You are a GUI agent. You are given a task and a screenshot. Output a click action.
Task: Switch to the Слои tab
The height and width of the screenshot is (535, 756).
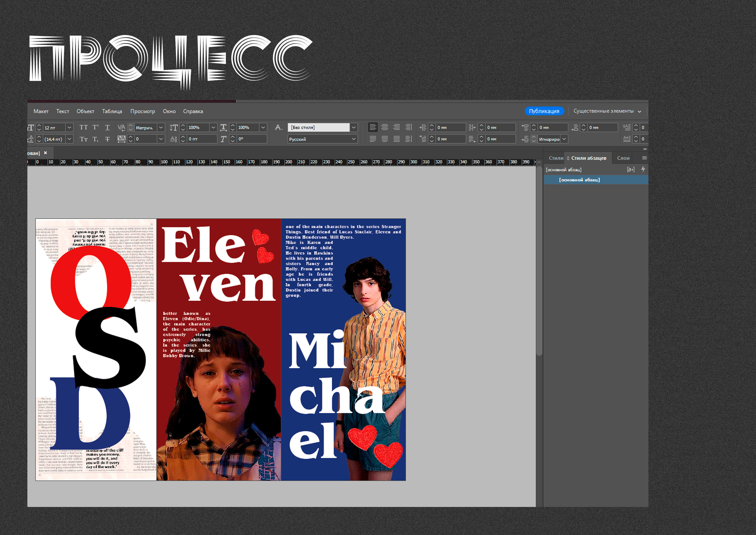(623, 158)
